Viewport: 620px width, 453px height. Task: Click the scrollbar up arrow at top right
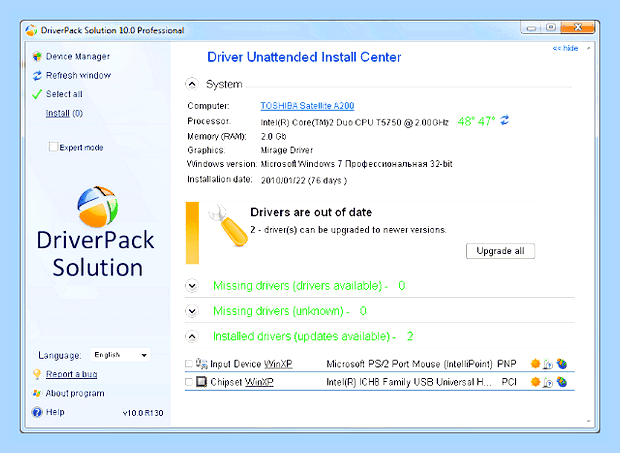point(589,48)
